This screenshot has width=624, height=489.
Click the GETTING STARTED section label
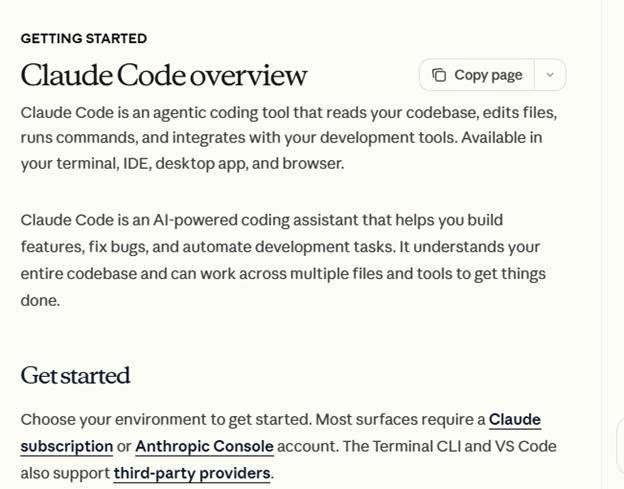click(84, 38)
